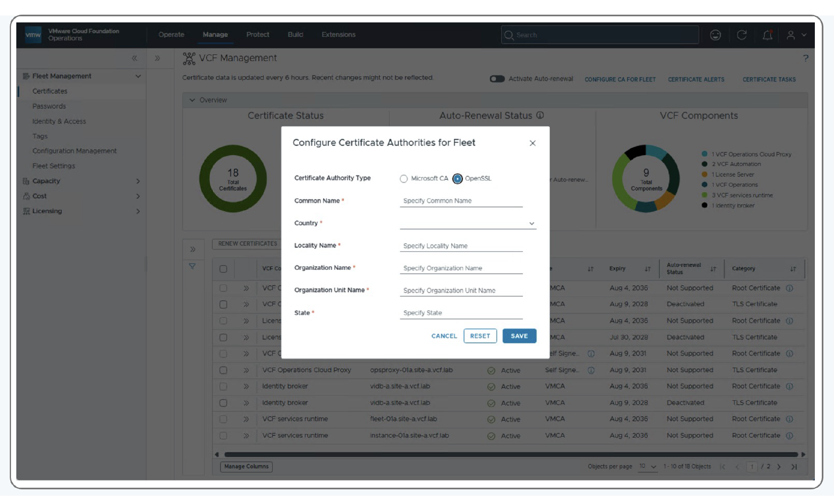
Task: Open the help question mark icon
Action: tap(805, 58)
